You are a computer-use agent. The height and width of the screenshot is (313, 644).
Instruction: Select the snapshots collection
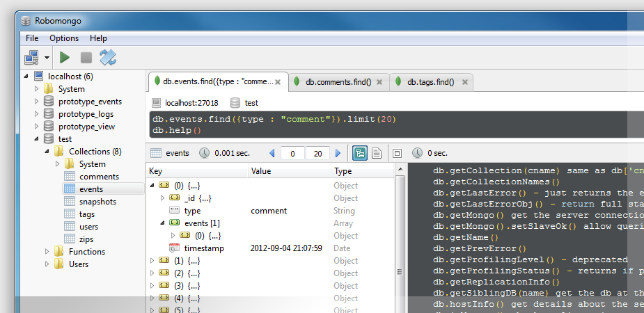[x=97, y=202]
